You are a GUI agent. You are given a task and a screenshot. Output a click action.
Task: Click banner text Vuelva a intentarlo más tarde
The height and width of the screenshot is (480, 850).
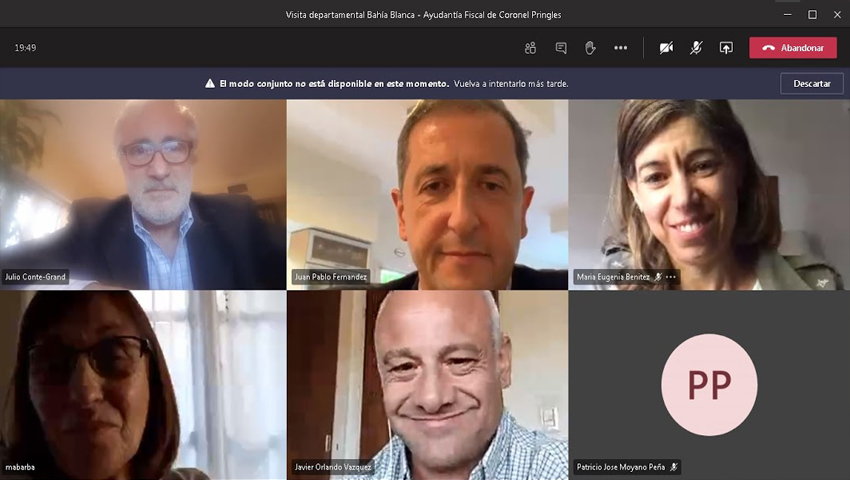(511, 84)
